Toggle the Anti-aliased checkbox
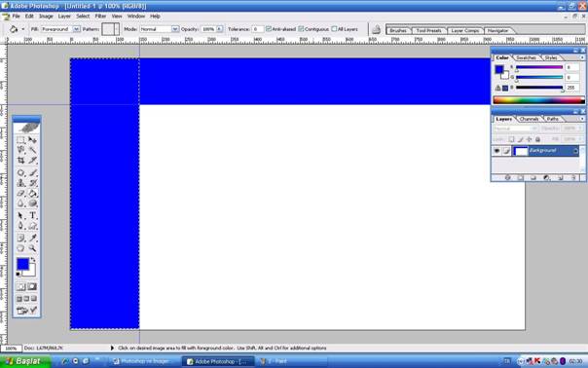 pos(269,29)
